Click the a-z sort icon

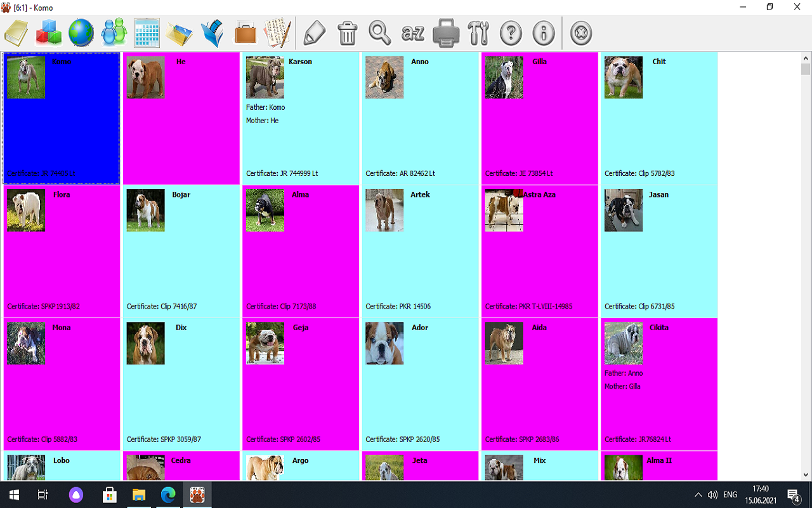[x=412, y=32]
